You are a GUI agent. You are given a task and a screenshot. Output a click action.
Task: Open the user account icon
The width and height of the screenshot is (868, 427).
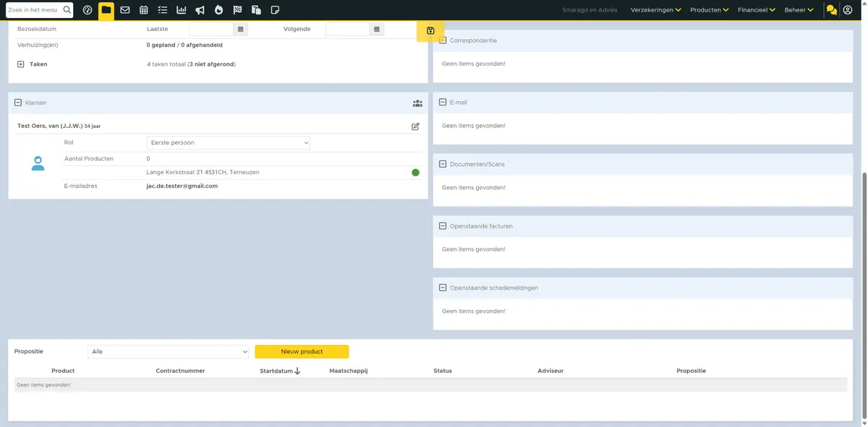(848, 10)
